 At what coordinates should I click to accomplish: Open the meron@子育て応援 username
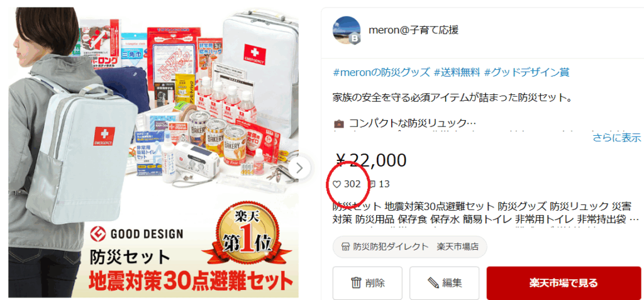pos(414,30)
